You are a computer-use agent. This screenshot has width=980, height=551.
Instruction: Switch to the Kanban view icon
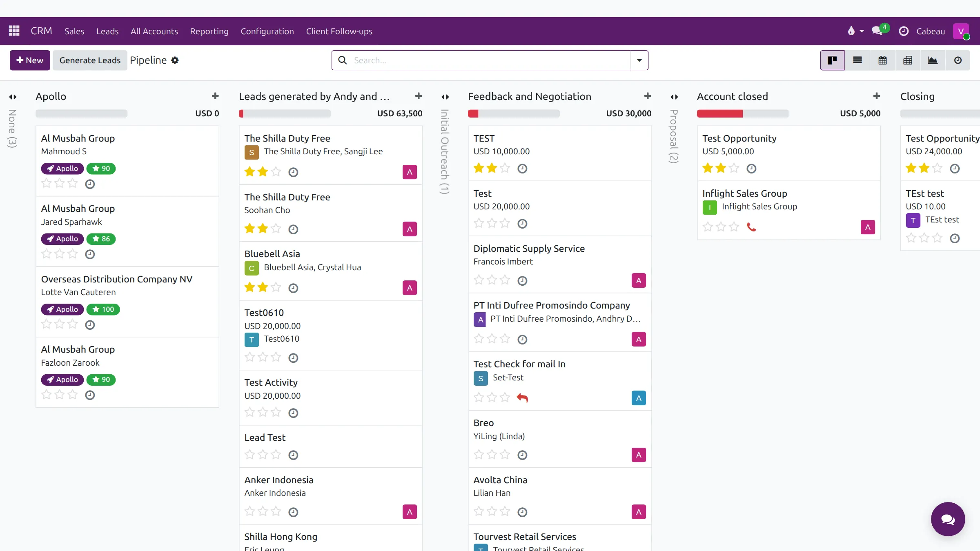click(832, 60)
